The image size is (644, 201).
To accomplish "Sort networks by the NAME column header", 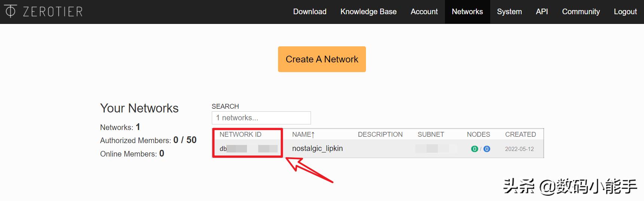I will click(303, 134).
